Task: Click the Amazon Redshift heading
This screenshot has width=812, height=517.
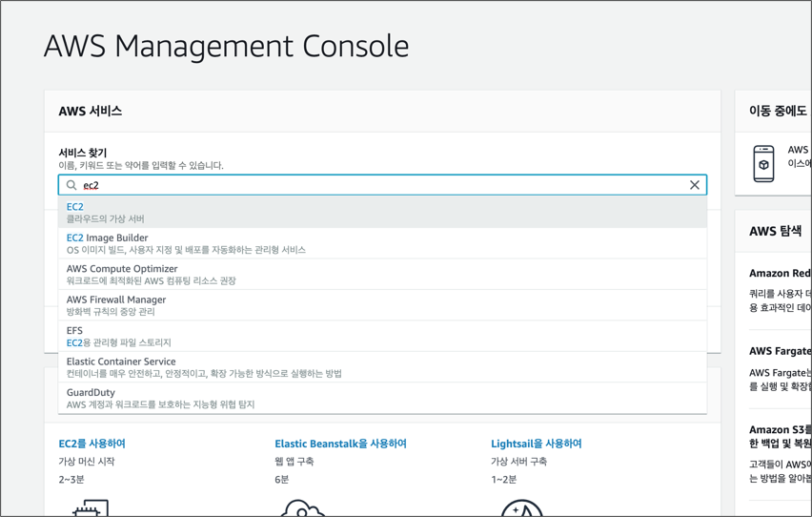Action: click(x=780, y=273)
